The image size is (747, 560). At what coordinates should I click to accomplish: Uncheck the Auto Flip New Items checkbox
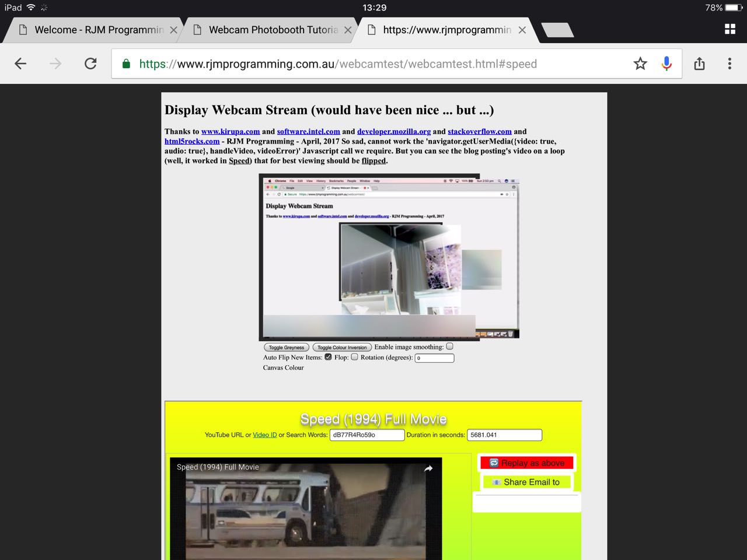point(328,357)
